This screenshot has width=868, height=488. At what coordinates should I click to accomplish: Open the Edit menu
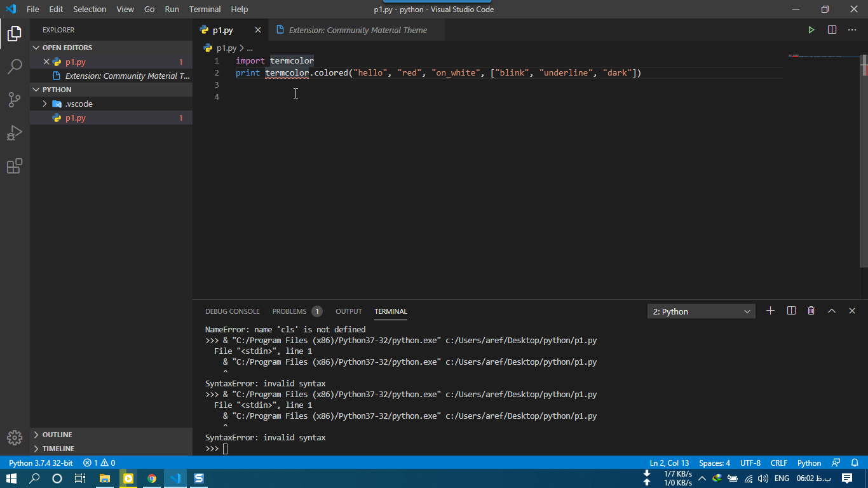pos(56,9)
